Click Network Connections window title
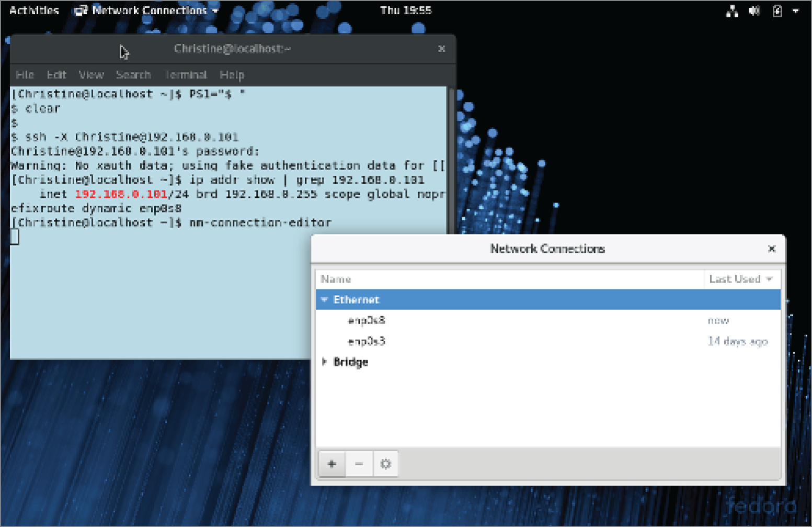 coord(547,249)
